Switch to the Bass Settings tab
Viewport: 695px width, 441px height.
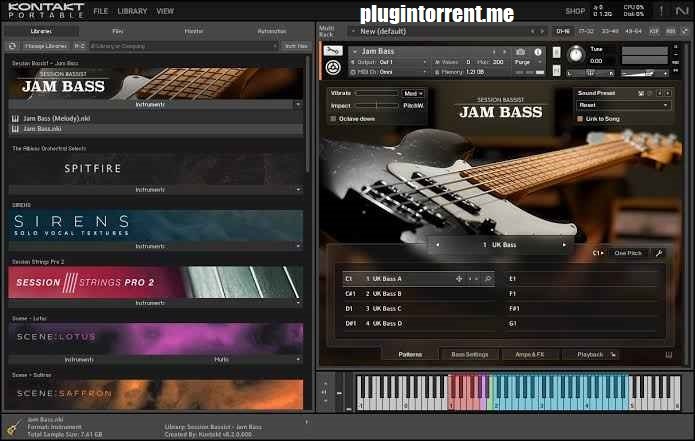(x=469, y=355)
